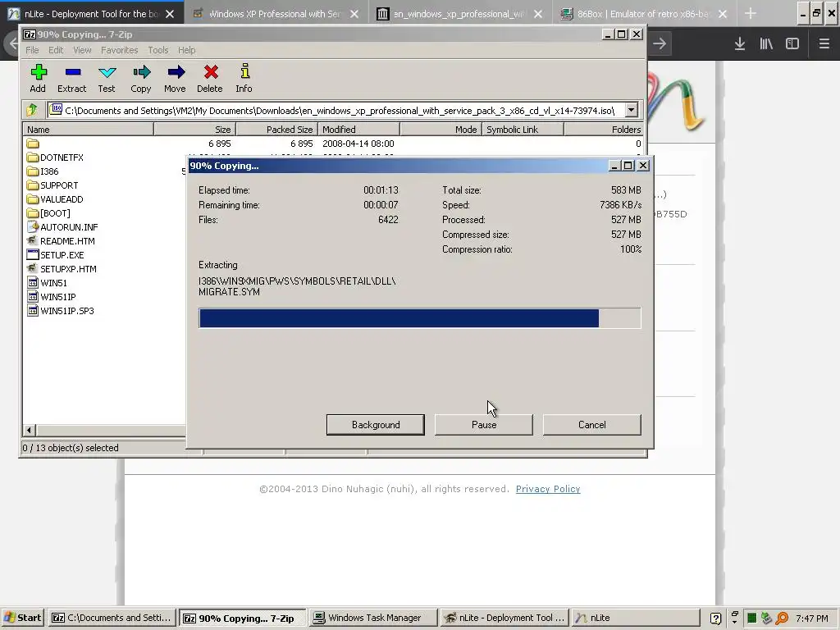Click the 2008-04-14 08:00 modified date cell
The width and height of the screenshot is (840, 630).
point(358,144)
